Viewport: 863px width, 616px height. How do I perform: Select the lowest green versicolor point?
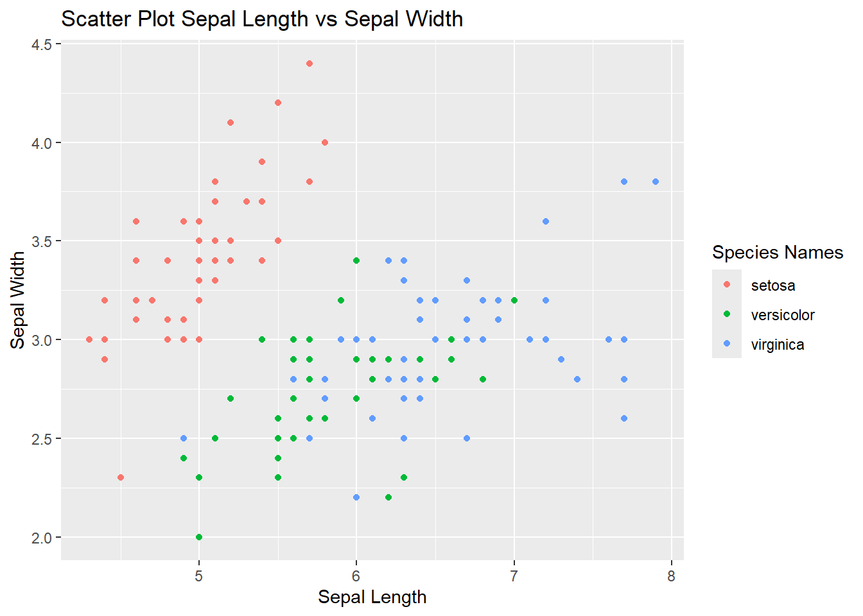tap(199, 537)
